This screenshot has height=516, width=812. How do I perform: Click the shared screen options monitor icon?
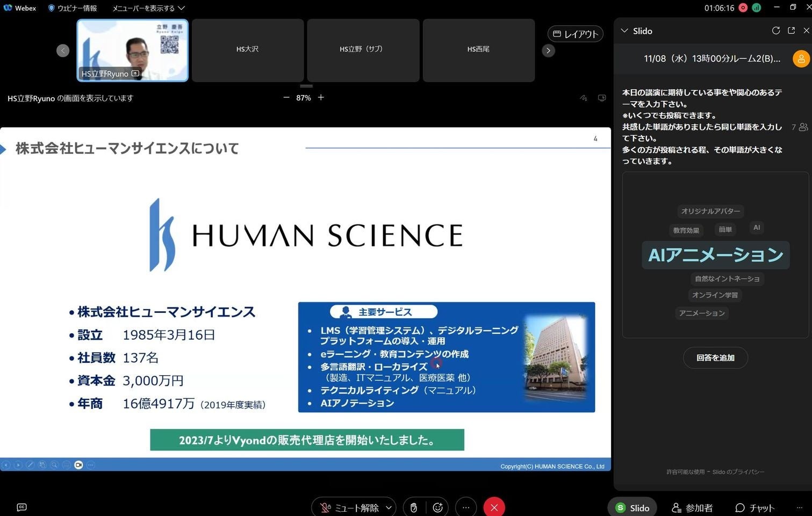click(x=602, y=98)
